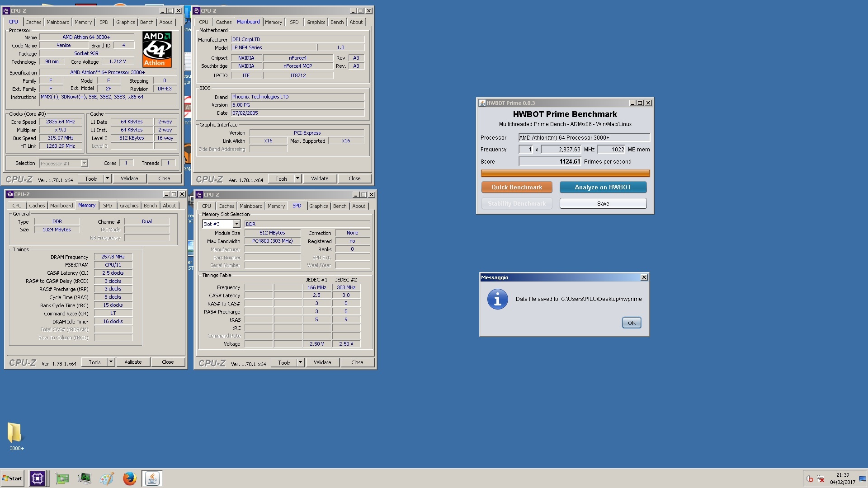This screenshot has width=868, height=488.
Task: Click the 1022 MB mem field
Action: tap(611, 150)
